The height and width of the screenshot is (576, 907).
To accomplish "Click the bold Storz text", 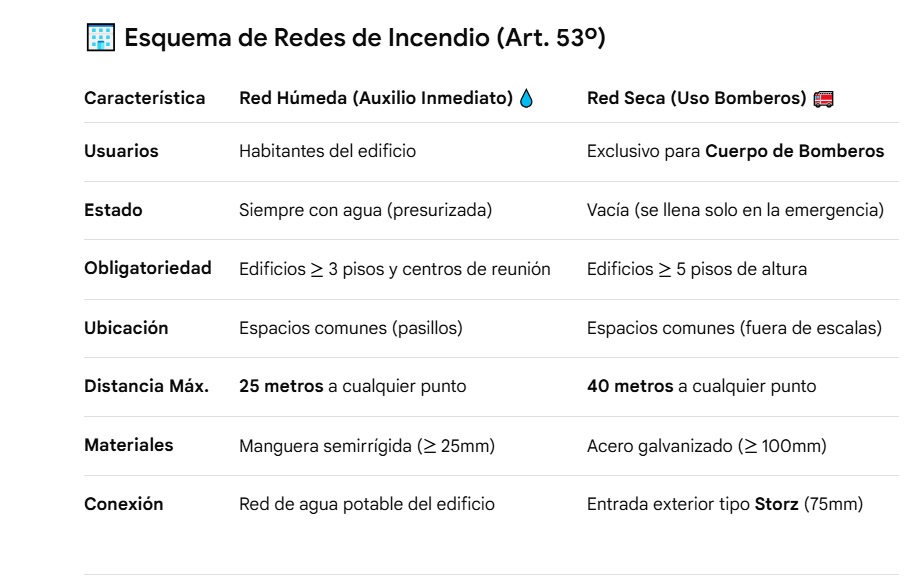I will [774, 504].
